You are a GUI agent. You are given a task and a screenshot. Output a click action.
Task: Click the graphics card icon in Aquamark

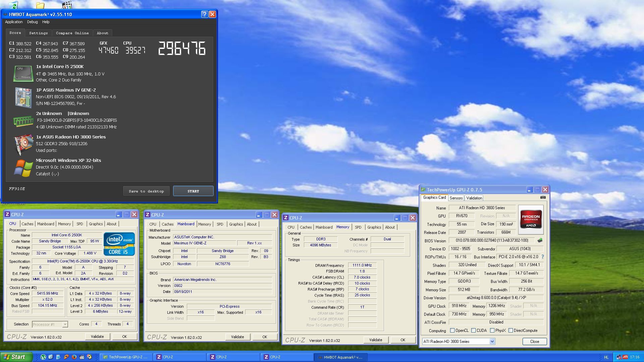click(x=23, y=144)
